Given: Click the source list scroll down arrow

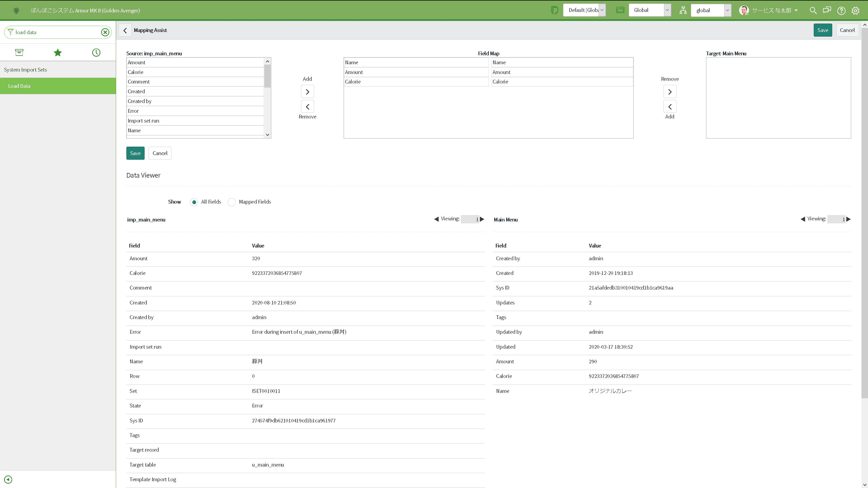Looking at the screenshot, I should (x=267, y=135).
